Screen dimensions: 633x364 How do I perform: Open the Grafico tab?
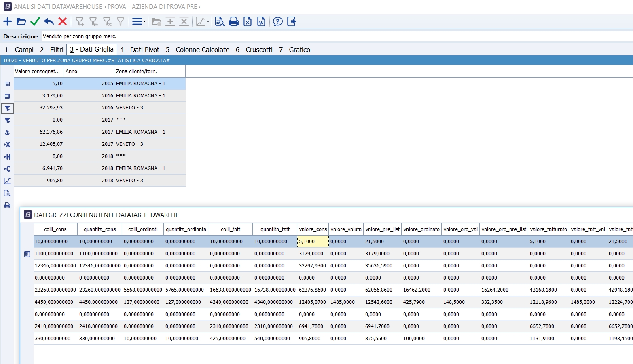tap(295, 50)
